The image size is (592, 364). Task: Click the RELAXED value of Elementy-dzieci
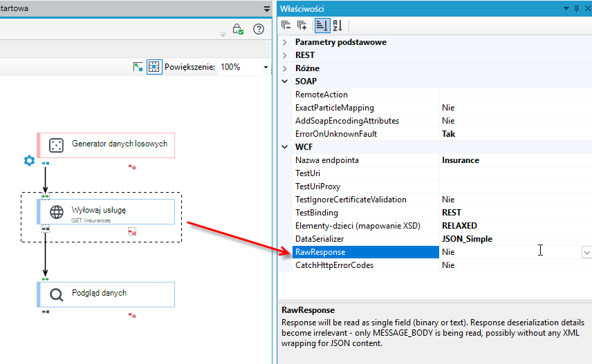(459, 226)
